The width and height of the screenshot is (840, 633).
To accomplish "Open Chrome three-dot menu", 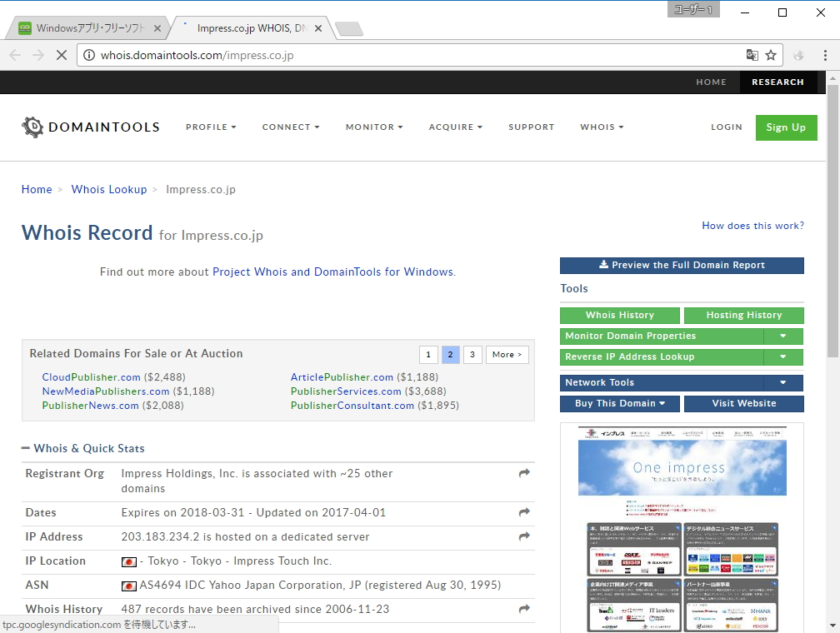I will 825,55.
